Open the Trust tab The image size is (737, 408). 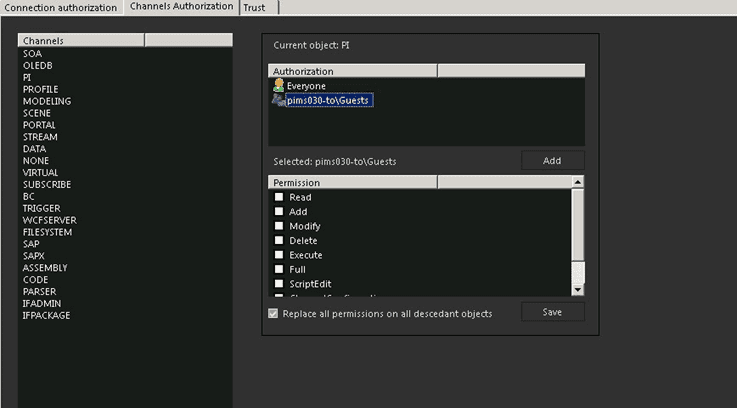[x=259, y=8]
